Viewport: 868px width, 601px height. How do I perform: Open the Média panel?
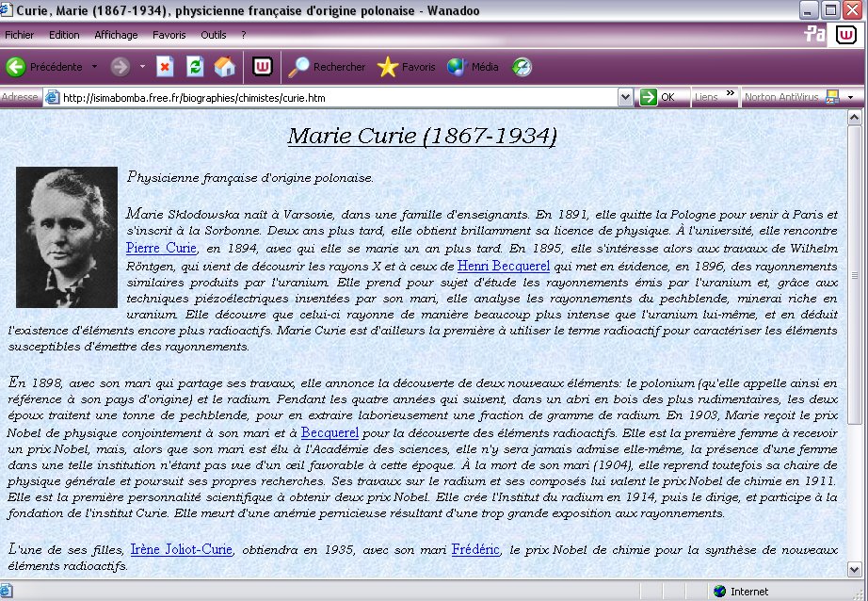(473, 67)
